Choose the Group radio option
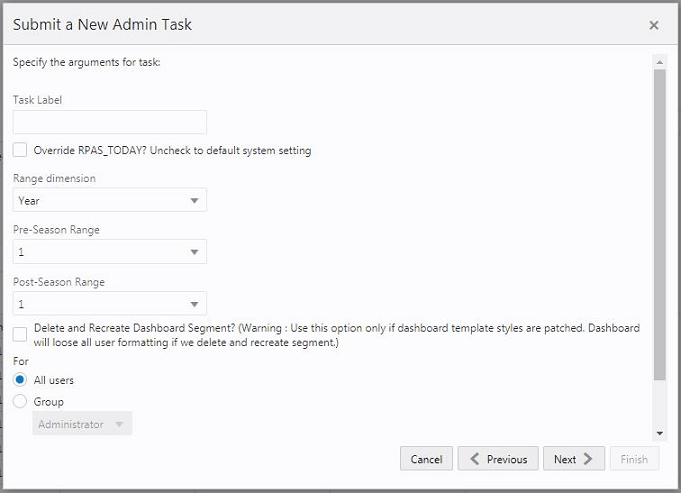 pos(20,401)
